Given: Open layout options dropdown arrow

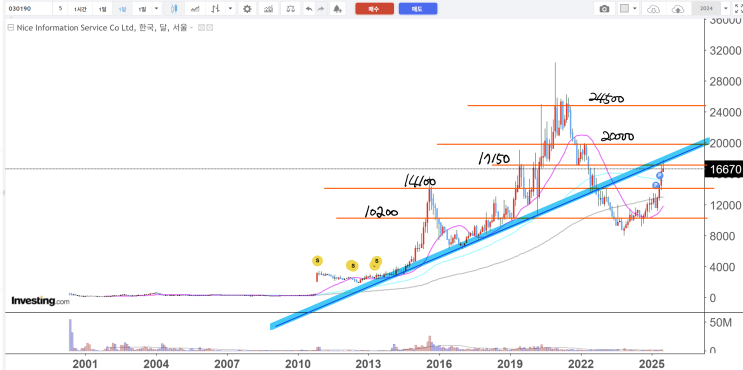Looking at the screenshot, I should (635, 9).
